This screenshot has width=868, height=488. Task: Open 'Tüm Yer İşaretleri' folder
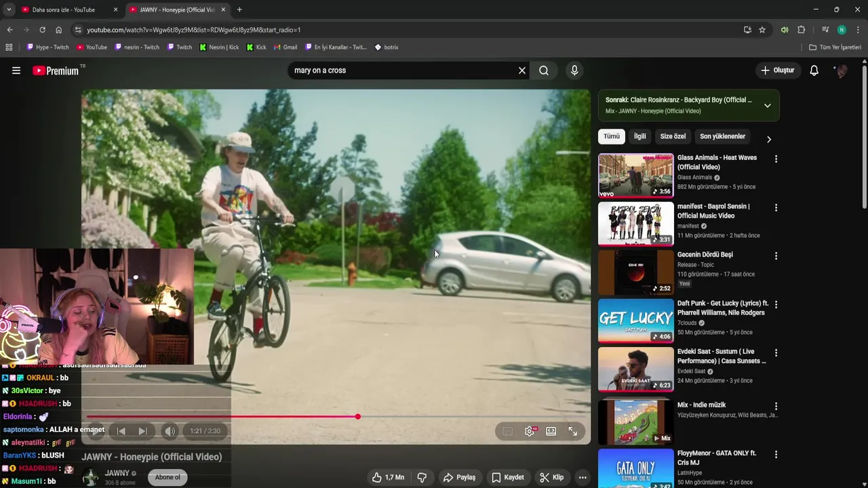tap(835, 47)
